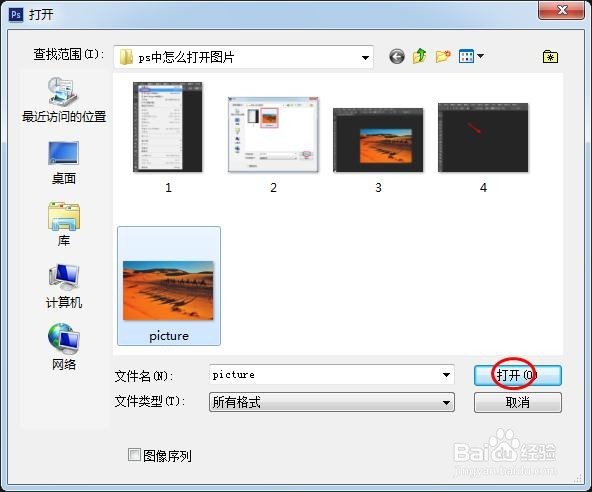Open the view options dropdown arrow
The image size is (592, 492).
point(480,56)
